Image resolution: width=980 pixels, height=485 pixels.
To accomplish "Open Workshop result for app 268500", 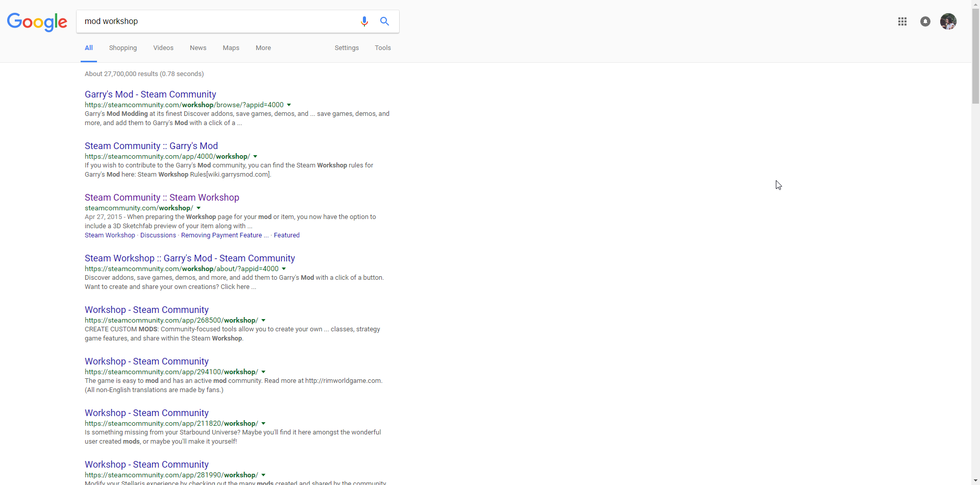I will click(146, 310).
